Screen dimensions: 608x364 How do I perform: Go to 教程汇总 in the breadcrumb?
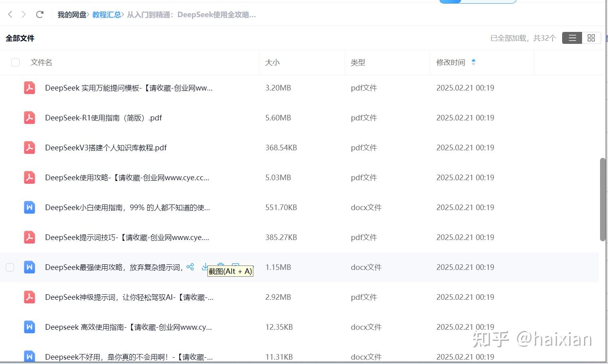(x=107, y=15)
